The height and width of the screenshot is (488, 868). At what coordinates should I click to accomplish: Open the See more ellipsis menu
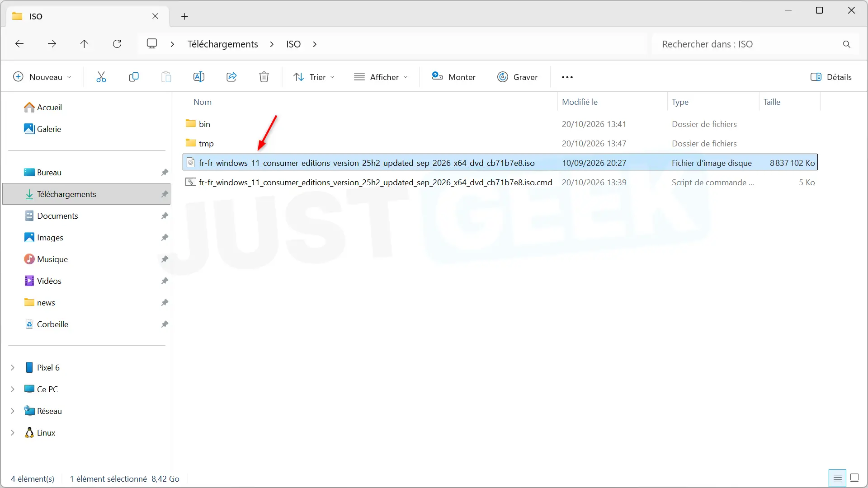[567, 77]
